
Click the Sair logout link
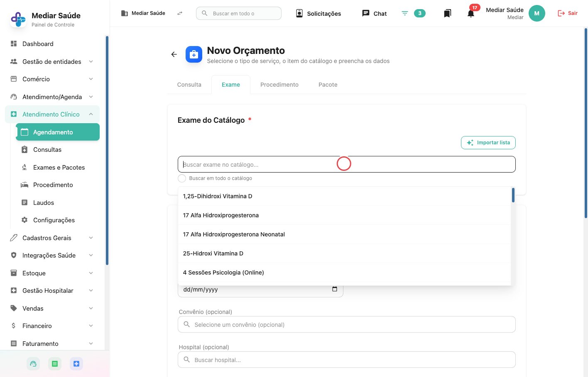[567, 13]
